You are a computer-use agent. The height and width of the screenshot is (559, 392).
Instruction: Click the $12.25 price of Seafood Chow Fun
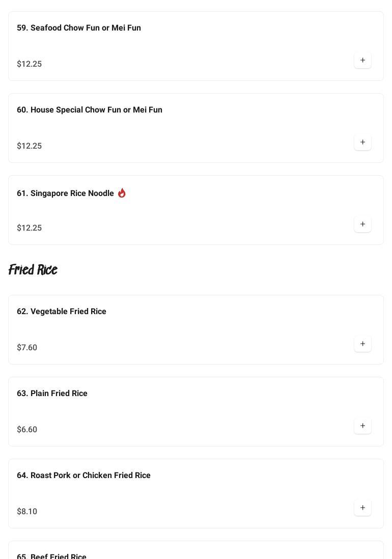[x=30, y=64]
